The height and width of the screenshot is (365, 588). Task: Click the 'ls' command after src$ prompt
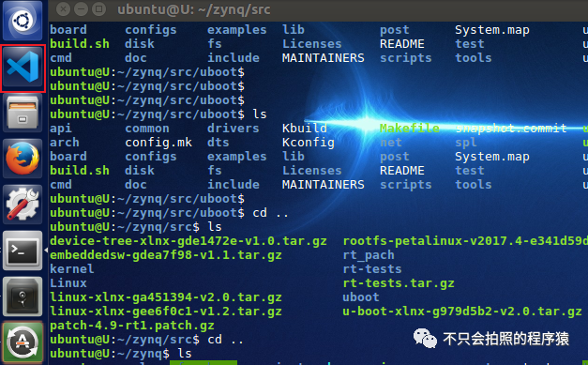click(x=215, y=226)
